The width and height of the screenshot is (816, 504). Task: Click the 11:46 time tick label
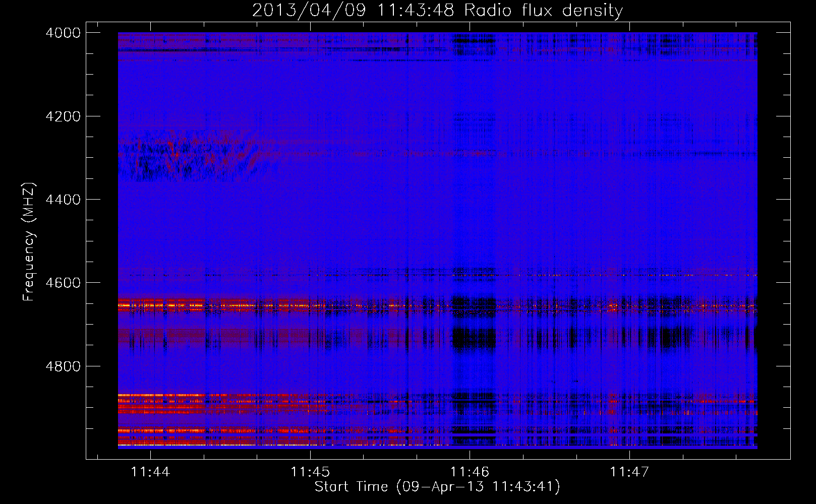470,472
